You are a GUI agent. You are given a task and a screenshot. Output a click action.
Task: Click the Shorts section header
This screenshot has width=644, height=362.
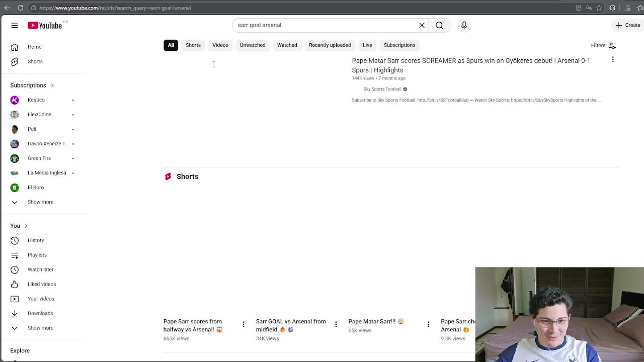182,176
